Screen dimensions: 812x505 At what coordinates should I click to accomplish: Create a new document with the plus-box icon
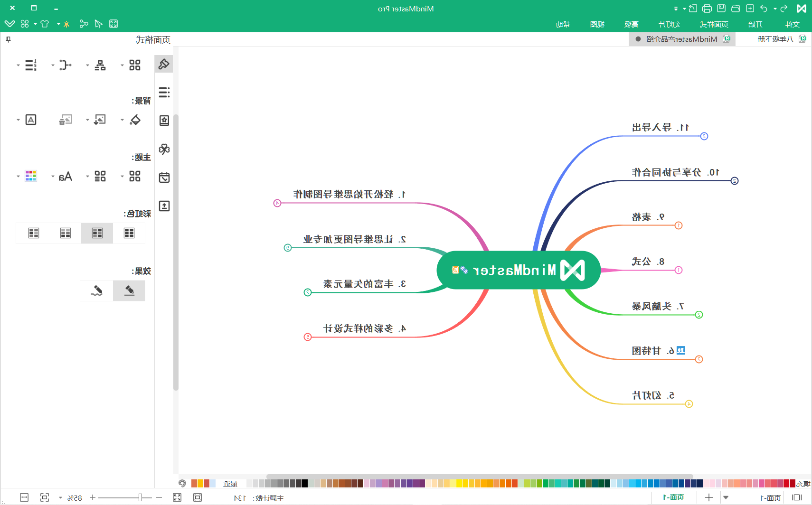click(750, 9)
